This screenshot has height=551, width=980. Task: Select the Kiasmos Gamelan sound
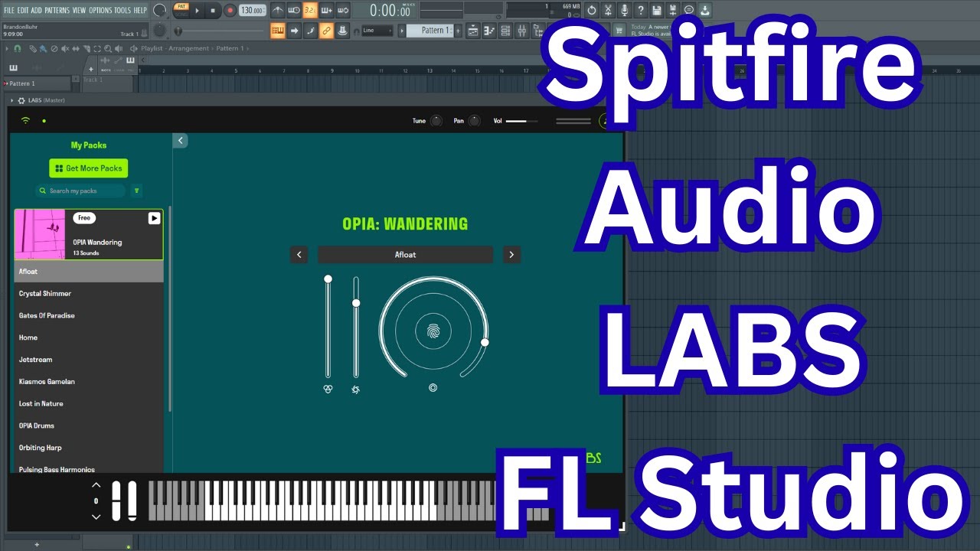89,381
